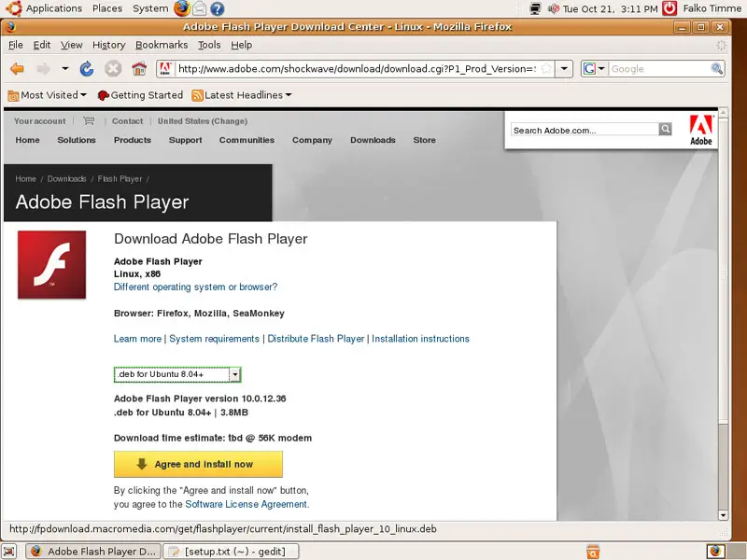Open the .deb for Ubuntu 8.04+ dropdown
This screenshot has height=560, width=747.
coord(177,374)
